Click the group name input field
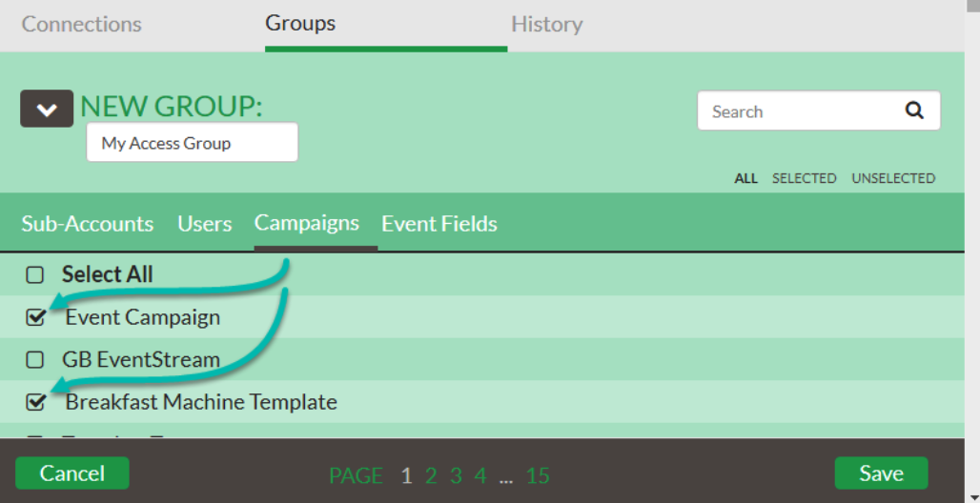Image resolution: width=980 pixels, height=503 pixels. pos(192,143)
